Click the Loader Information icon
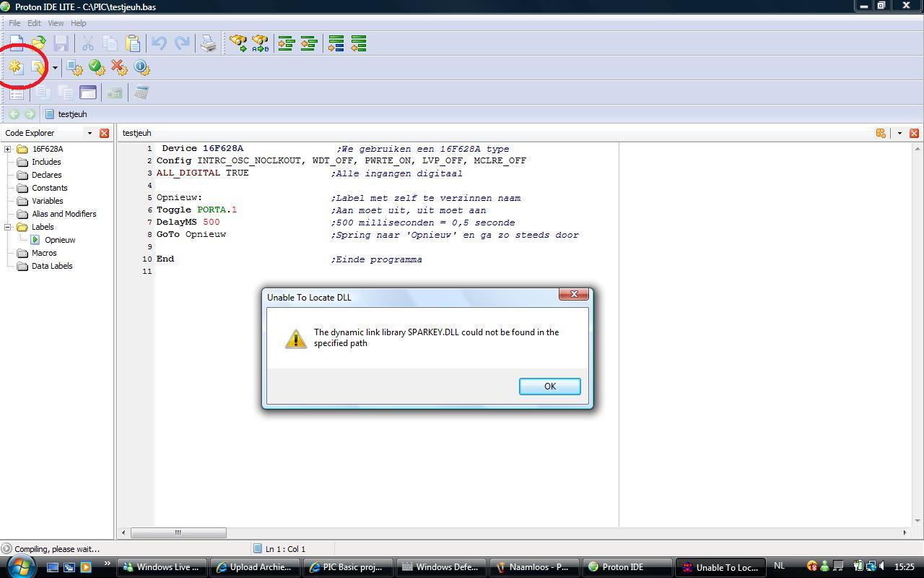The height and width of the screenshot is (578, 924). pos(141,68)
